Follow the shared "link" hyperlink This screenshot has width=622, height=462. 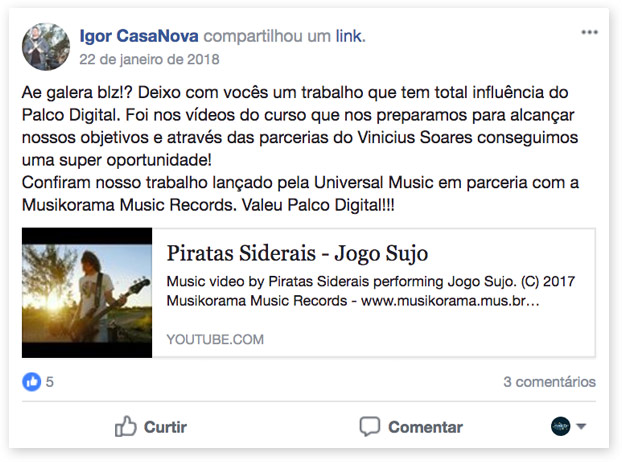pos(350,36)
